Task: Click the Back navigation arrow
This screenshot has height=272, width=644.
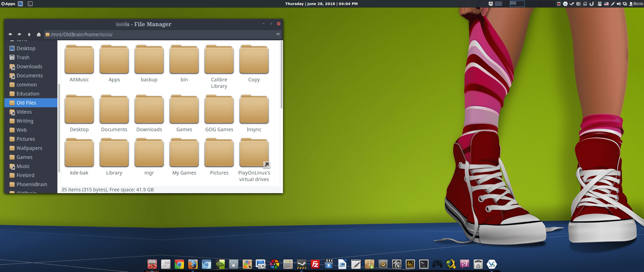Action: (10, 34)
